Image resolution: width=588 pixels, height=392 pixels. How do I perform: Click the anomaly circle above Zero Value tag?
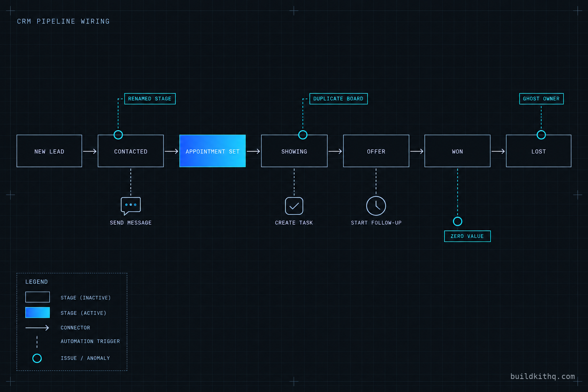tap(457, 221)
